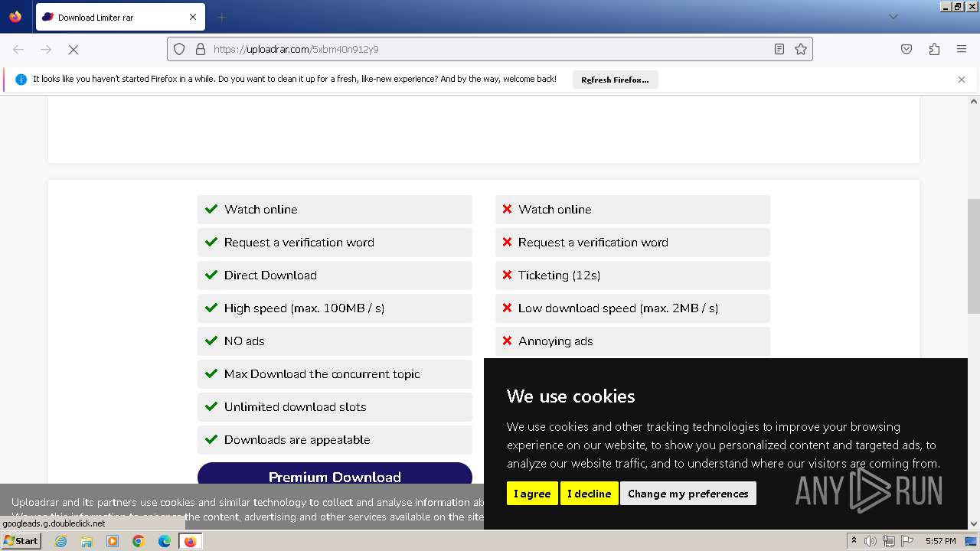
Task: Click the Refresh Firefox… button
Action: [615, 80]
